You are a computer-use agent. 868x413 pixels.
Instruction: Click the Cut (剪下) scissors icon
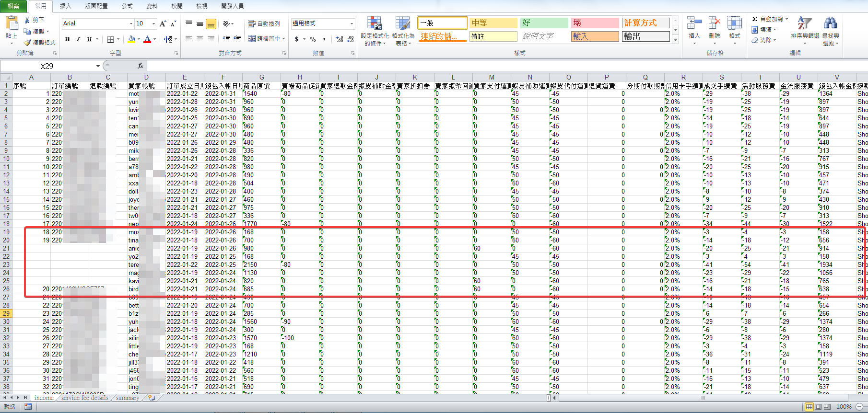[28, 20]
